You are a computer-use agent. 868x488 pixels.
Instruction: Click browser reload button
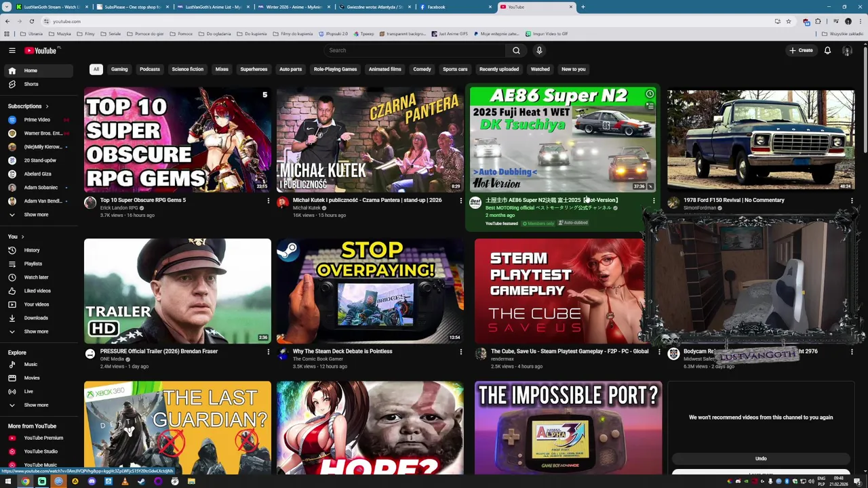point(31,21)
